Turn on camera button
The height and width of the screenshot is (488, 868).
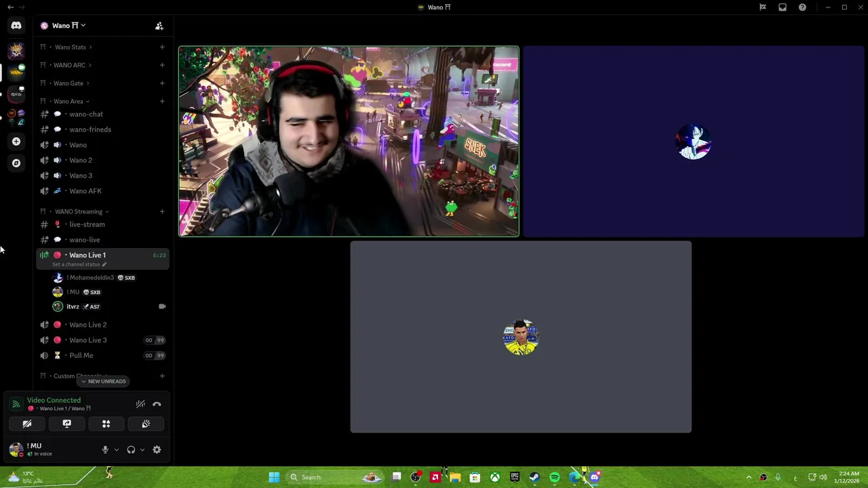pos(27,424)
